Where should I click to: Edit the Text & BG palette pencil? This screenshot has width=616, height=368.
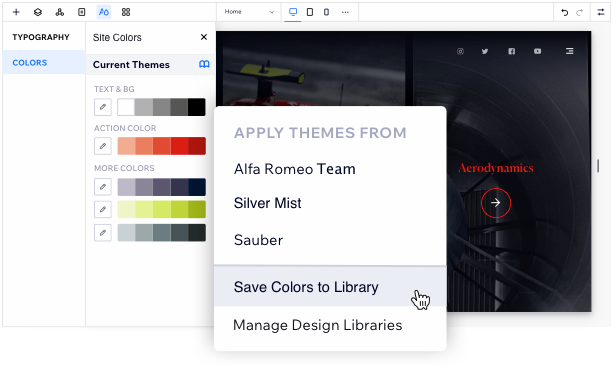pyautogui.click(x=103, y=107)
